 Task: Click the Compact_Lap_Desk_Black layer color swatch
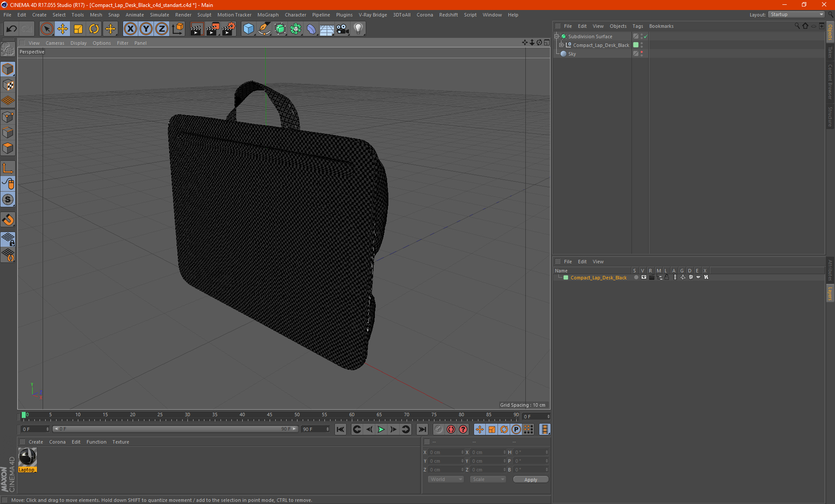566,278
